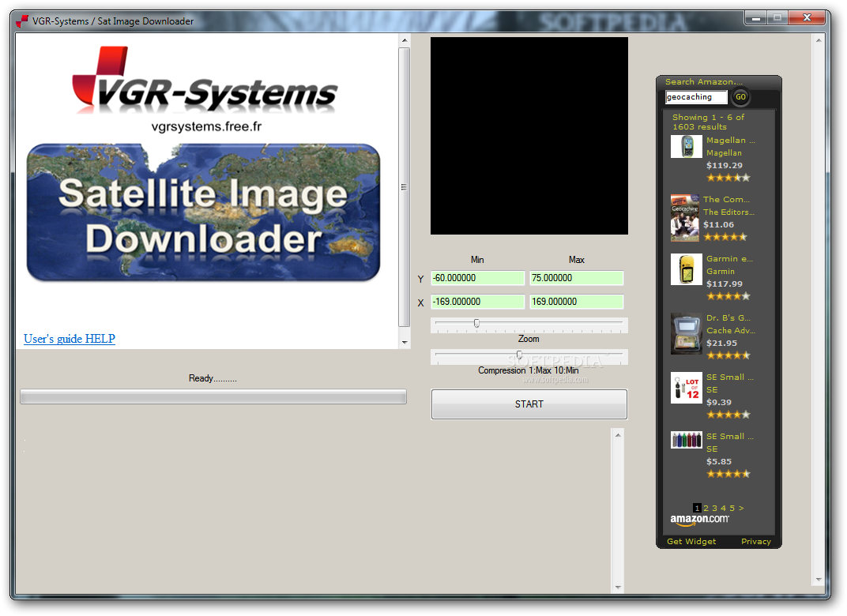The image size is (847, 616).
Task: Go to results page 5
Action: click(732, 508)
